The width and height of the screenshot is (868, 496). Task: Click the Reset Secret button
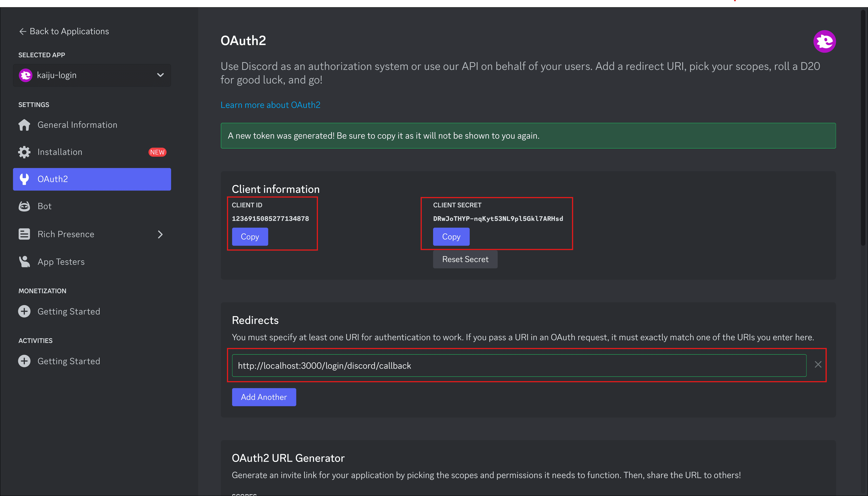(x=465, y=260)
